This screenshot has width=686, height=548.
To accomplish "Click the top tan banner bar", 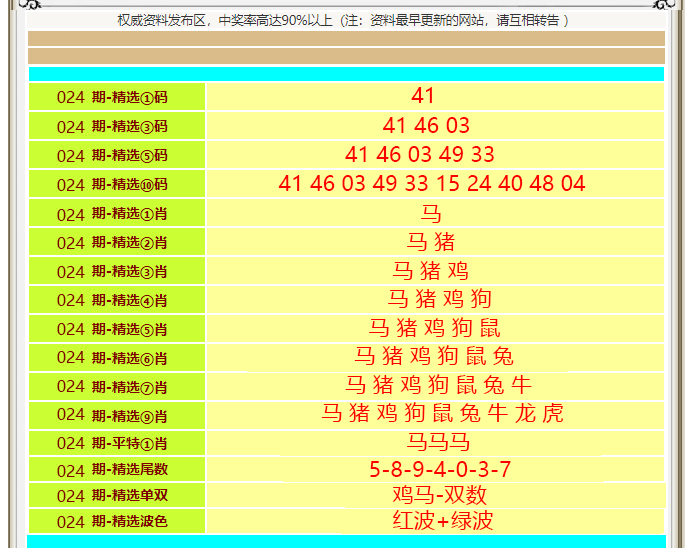I will [x=346, y=39].
